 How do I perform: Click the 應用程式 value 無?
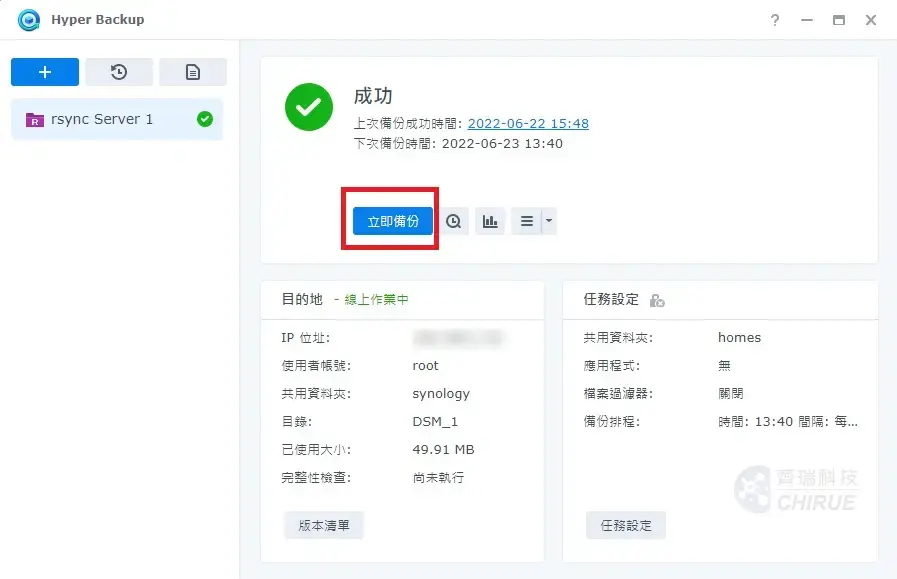[x=724, y=366]
